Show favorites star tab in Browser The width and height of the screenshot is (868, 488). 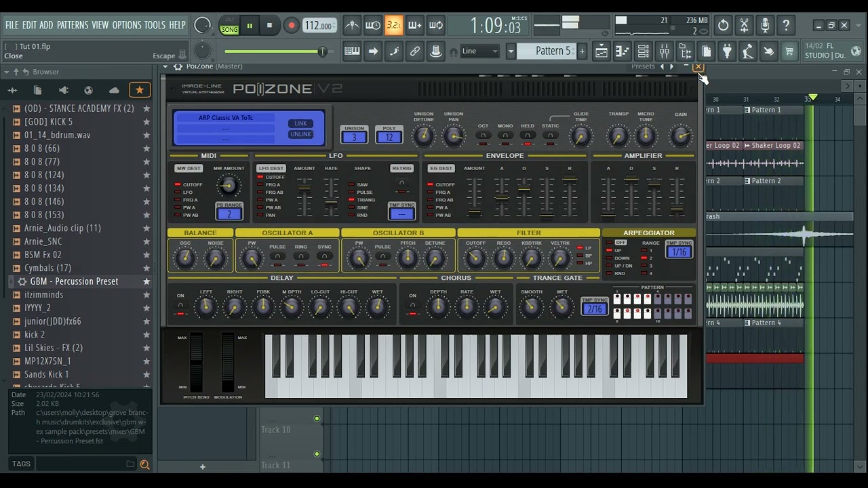click(139, 89)
